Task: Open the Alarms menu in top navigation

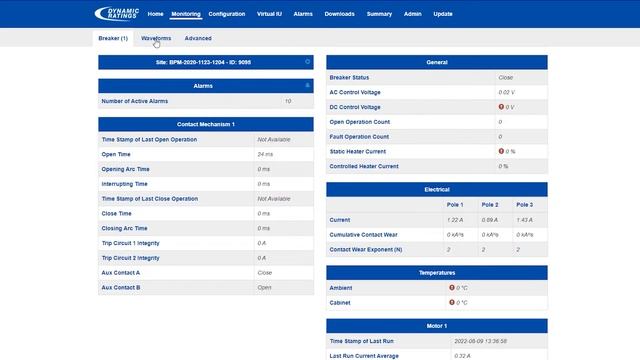Action: [x=303, y=14]
